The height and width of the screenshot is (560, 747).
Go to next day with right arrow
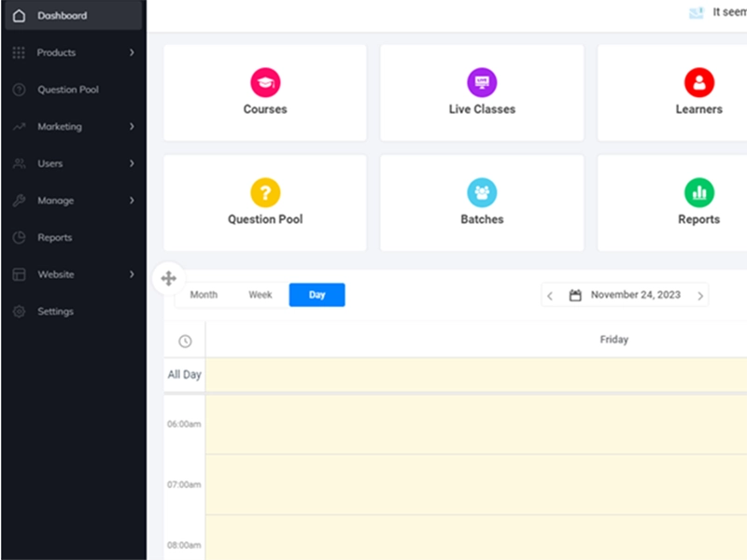700,296
